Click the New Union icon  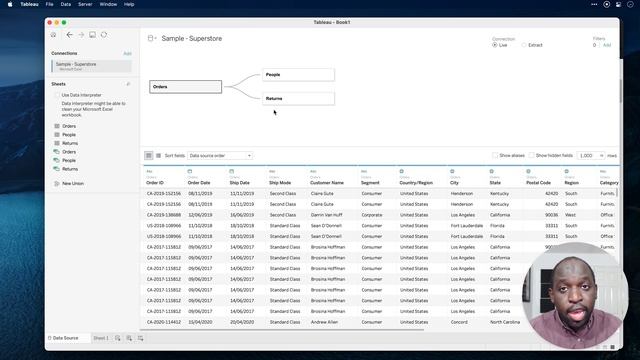pyautogui.click(x=57, y=184)
